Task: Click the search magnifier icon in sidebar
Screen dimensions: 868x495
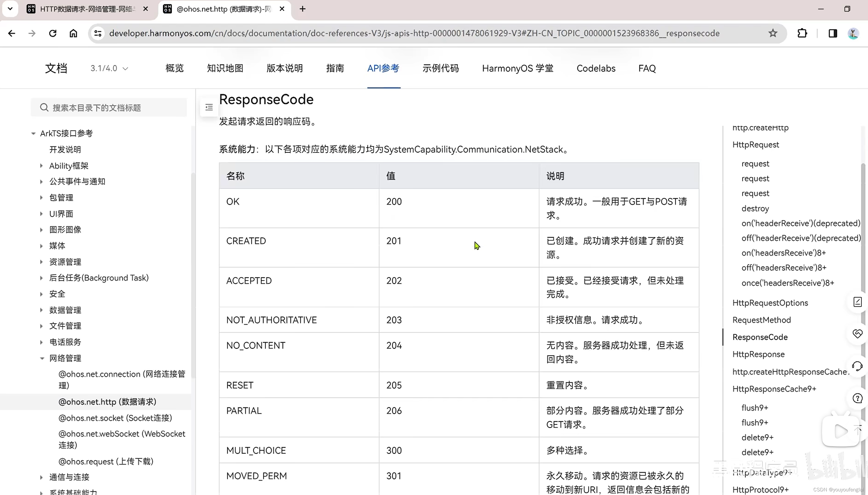Action: 44,107
